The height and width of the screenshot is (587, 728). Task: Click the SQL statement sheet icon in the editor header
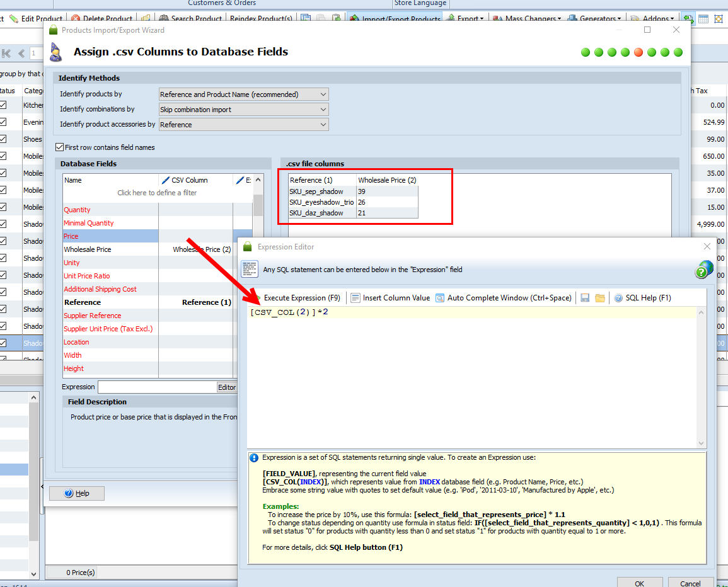click(250, 269)
